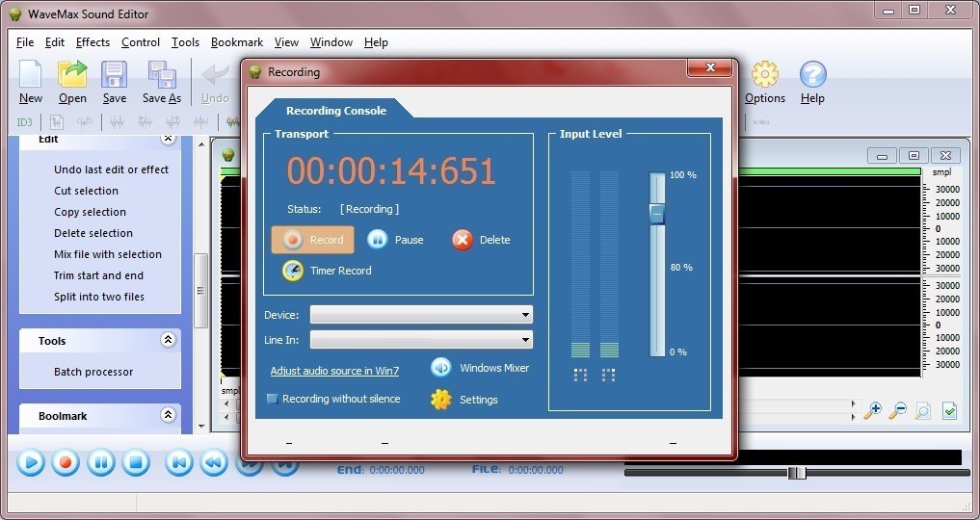The image size is (980, 520).
Task: Collapse the Tools sidebar panel
Action: click(x=168, y=340)
